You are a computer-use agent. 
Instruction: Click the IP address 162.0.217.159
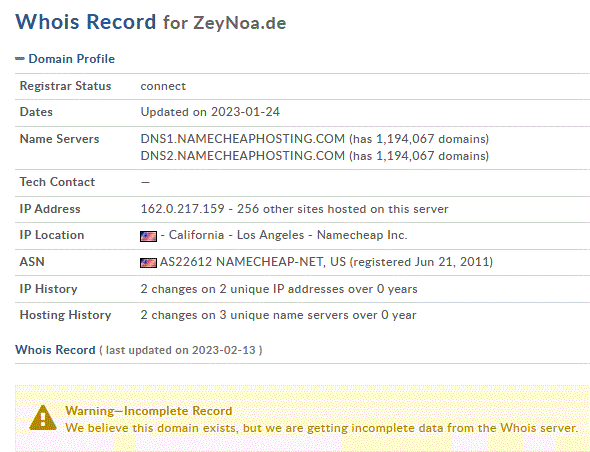pos(182,209)
